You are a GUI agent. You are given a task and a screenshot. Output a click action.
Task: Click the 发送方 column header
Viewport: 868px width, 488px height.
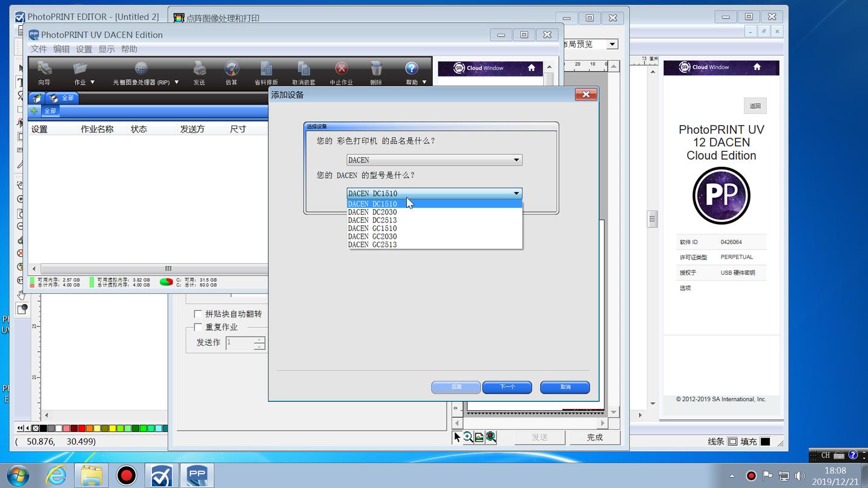[x=192, y=129]
